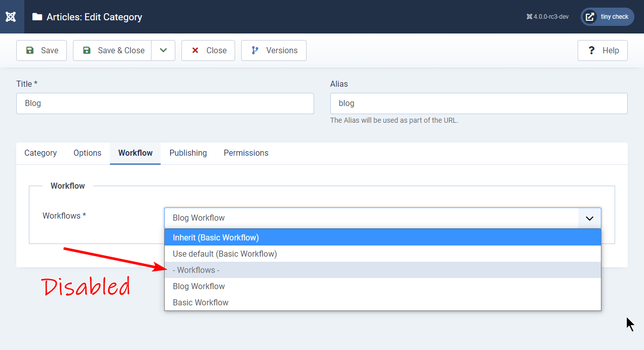This screenshot has height=350, width=644.
Task: Click the folder icon beside Articles title
Action: (37, 17)
